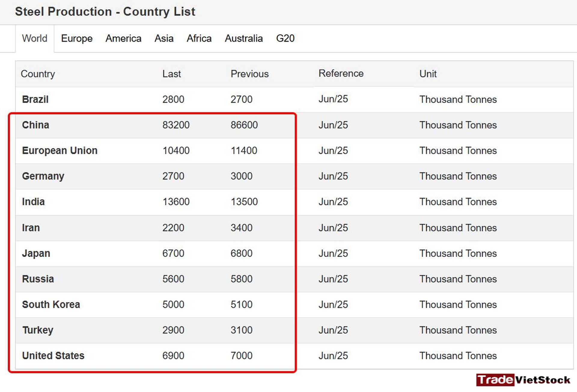
Task: Click the Steel Production - Country List heading
Action: pyautogui.click(x=105, y=12)
